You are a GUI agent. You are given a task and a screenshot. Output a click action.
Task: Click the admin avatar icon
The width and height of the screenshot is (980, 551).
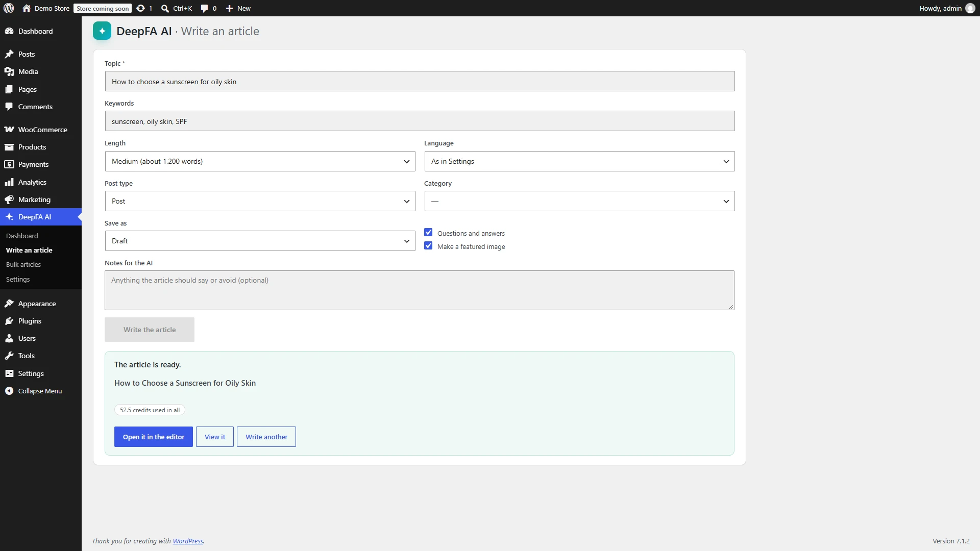(x=970, y=8)
